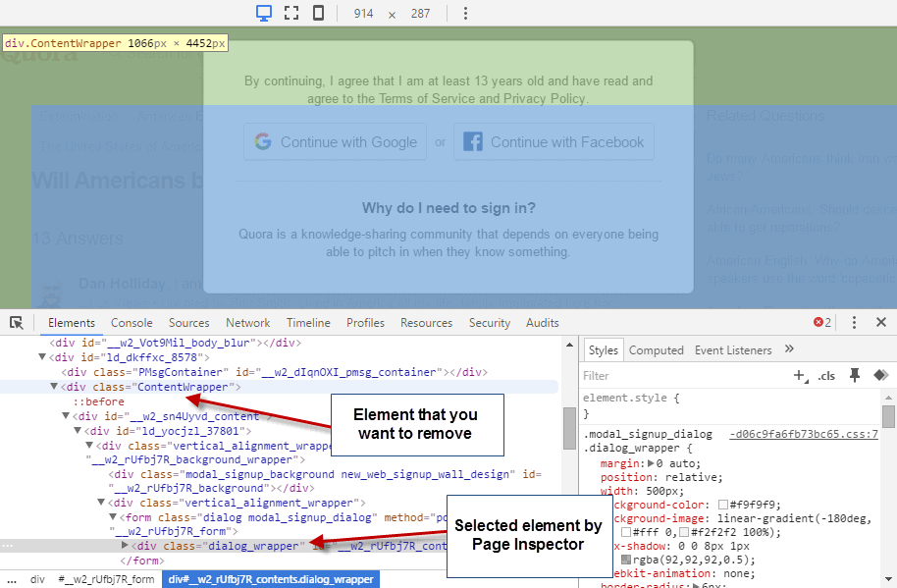897x588 pixels.
Task: Click the red error count indicator
Action: pyautogui.click(x=822, y=323)
